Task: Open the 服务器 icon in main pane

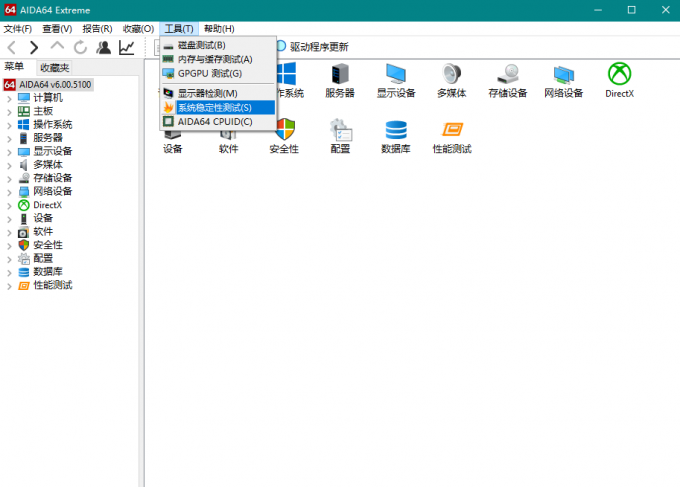Action: pyautogui.click(x=340, y=74)
